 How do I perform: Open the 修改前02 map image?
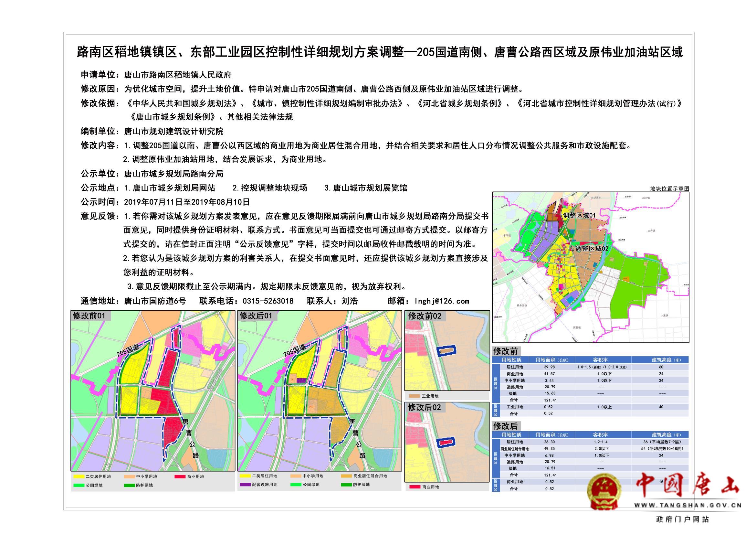[447, 350]
